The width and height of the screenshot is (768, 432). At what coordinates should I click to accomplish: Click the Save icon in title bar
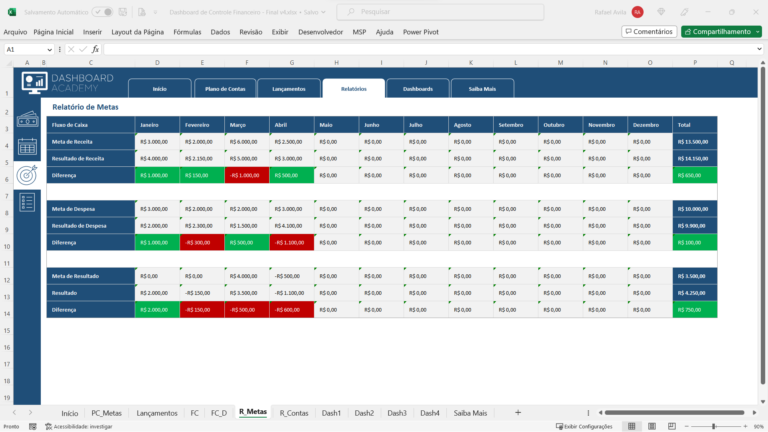click(123, 12)
